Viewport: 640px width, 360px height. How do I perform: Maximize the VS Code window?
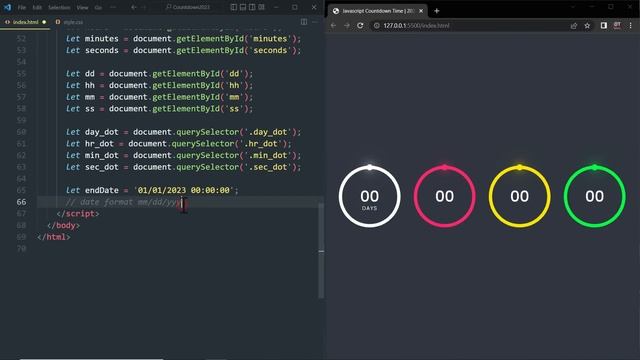pyautogui.click(x=295, y=7)
